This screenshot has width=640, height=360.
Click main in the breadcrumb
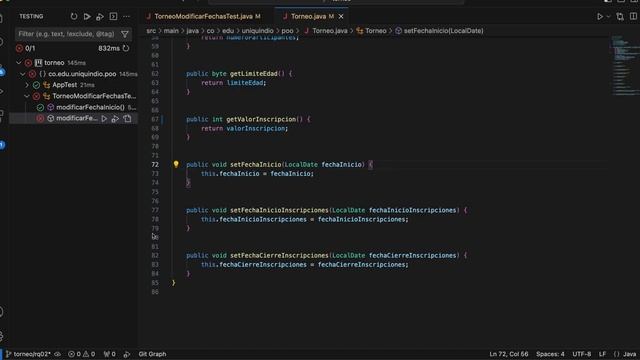coord(171,31)
